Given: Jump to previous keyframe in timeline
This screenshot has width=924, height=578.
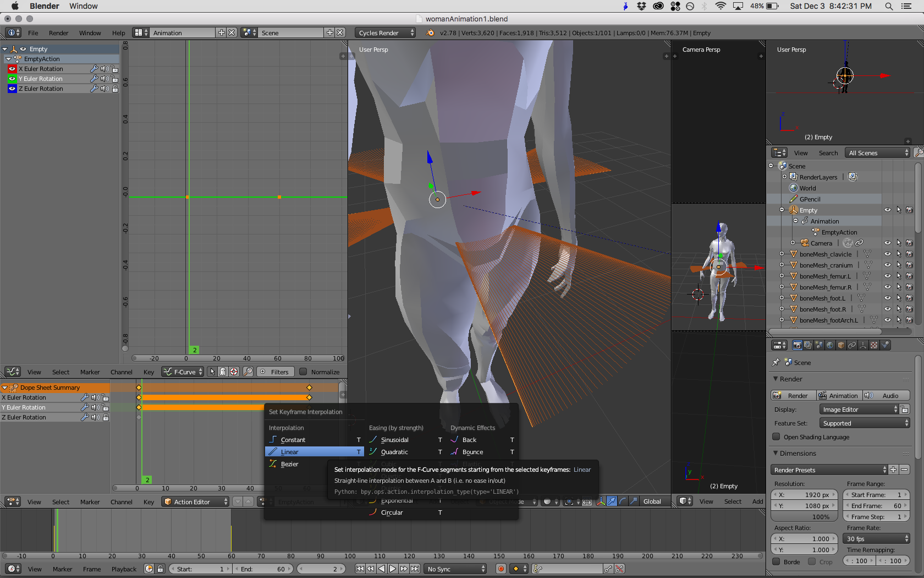Looking at the screenshot, I should point(371,569).
